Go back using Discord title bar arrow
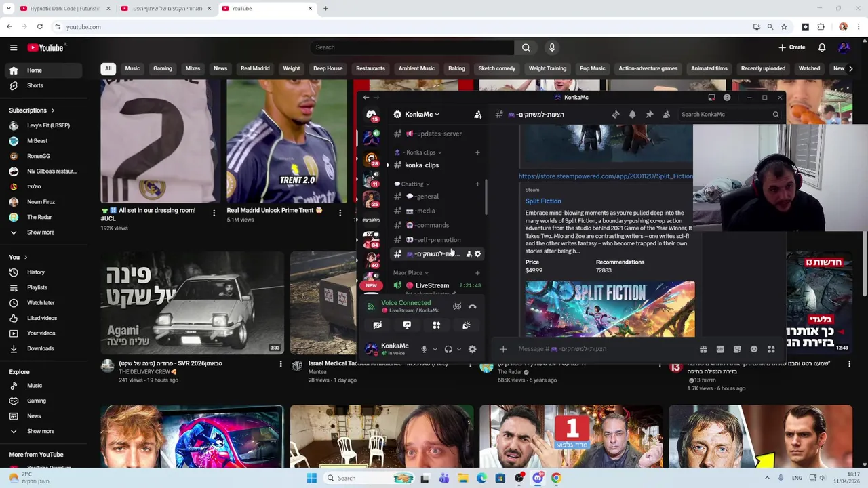This screenshot has width=868, height=488. coord(366,98)
